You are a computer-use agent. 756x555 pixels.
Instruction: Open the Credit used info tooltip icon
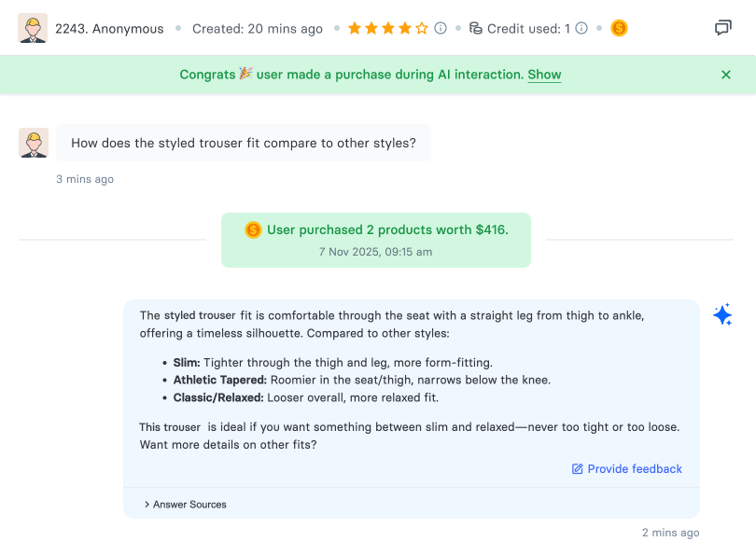(x=581, y=29)
